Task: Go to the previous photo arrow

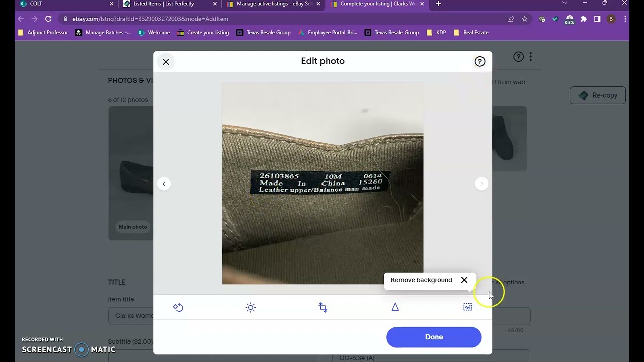Action: [164, 184]
